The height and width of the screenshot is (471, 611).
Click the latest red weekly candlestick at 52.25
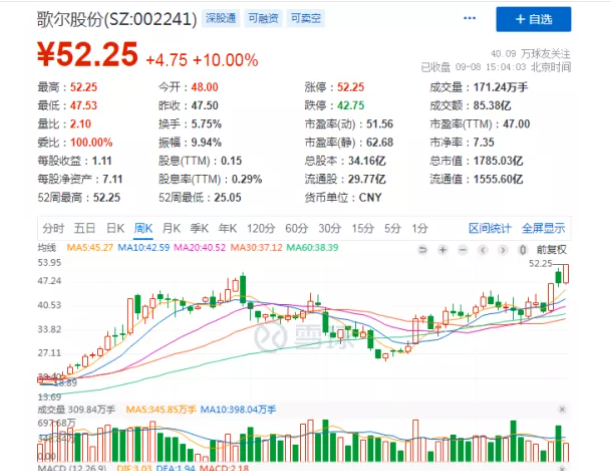[x=565, y=274]
